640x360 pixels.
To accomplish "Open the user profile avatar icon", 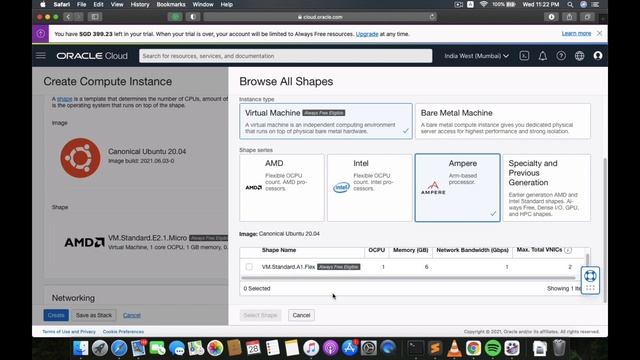I will pos(598,56).
